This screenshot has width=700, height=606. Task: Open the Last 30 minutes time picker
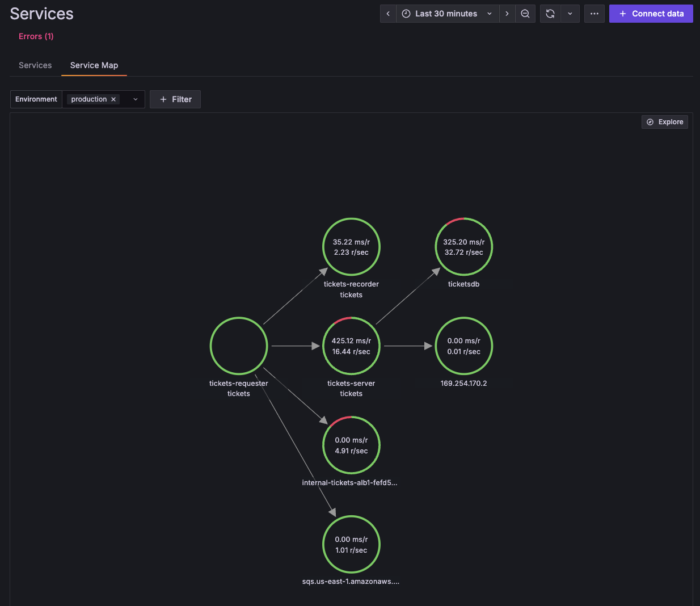tap(446, 14)
